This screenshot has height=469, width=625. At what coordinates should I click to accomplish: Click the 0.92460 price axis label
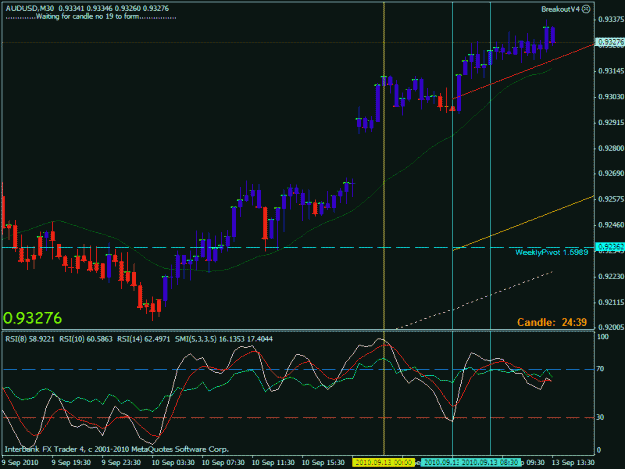pos(611,225)
